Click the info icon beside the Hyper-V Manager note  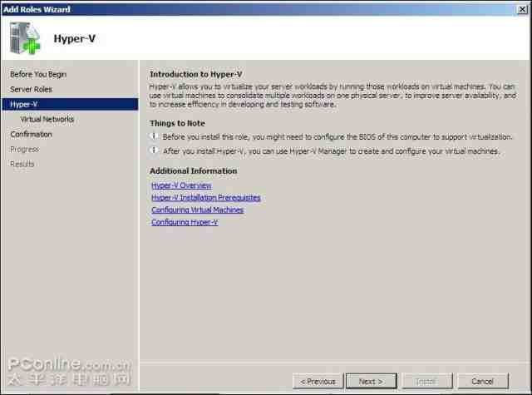click(154, 150)
